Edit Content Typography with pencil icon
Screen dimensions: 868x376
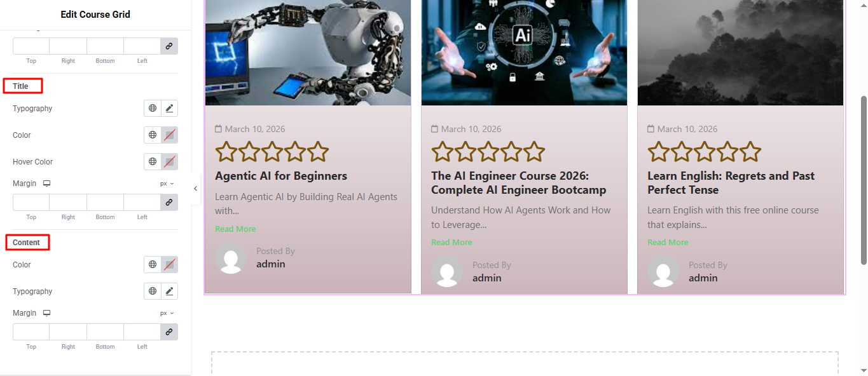click(x=169, y=292)
